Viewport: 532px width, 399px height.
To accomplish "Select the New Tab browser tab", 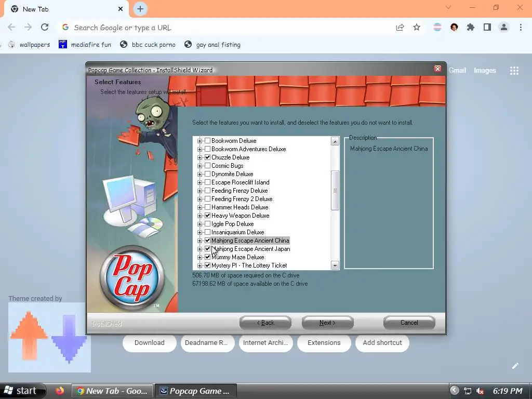I will click(x=66, y=9).
